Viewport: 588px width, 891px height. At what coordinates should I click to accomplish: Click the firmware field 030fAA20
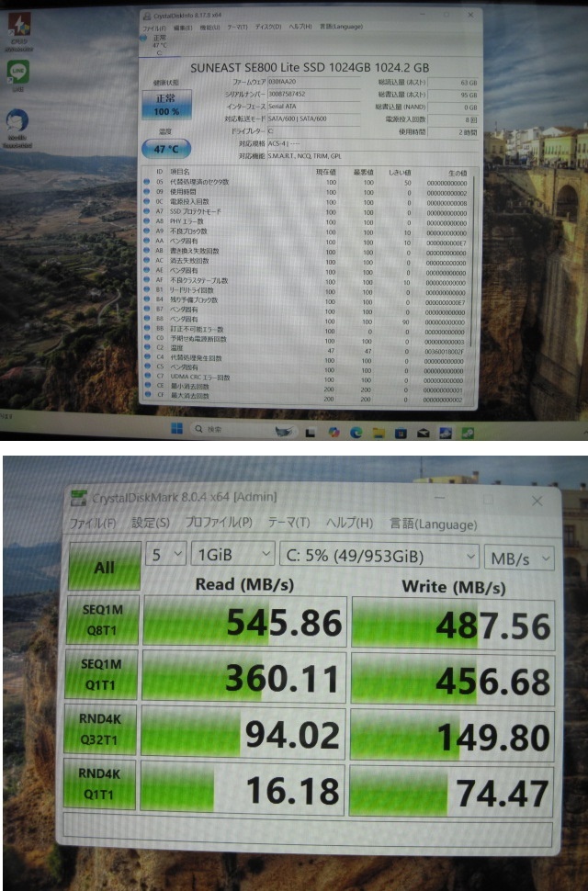pos(313,82)
